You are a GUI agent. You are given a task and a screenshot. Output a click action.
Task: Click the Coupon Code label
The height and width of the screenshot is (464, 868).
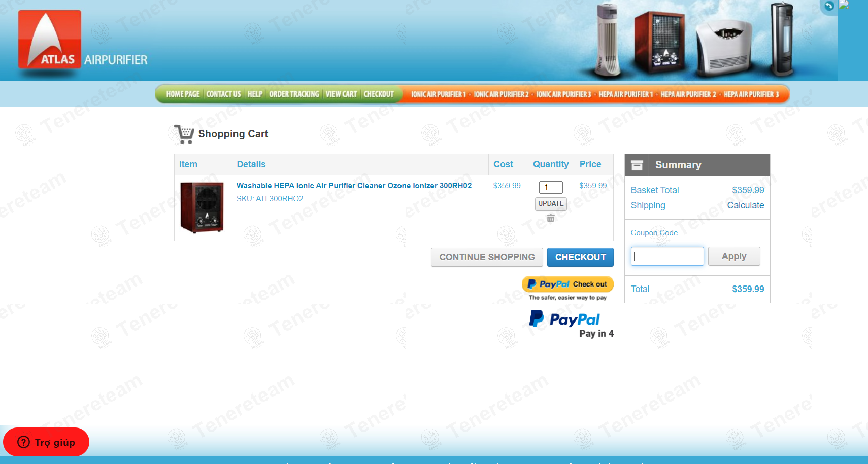point(654,233)
